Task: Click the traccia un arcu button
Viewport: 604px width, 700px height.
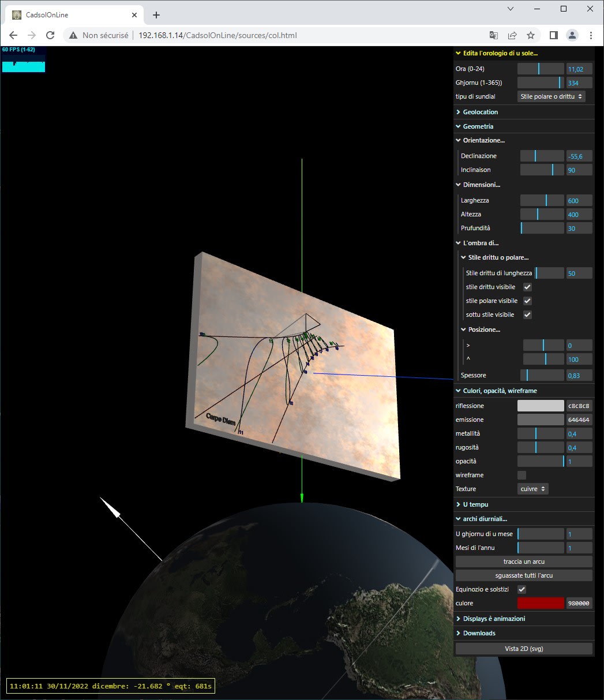Action: click(x=524, y=562)
